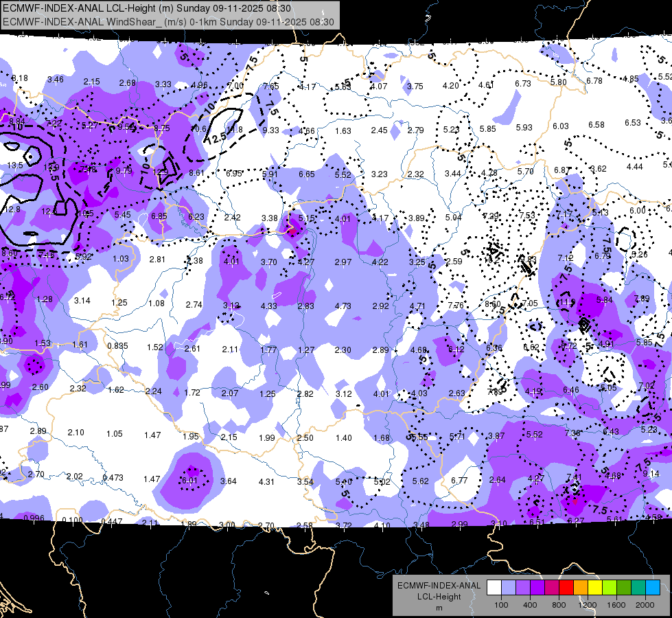Click the map value 5.62
The image size is (672, 618).
[420, 481]
